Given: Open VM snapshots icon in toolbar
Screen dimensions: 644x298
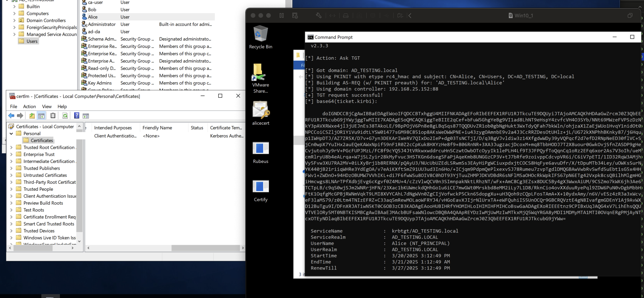Looking at the screenshot, I should [295, 15].
